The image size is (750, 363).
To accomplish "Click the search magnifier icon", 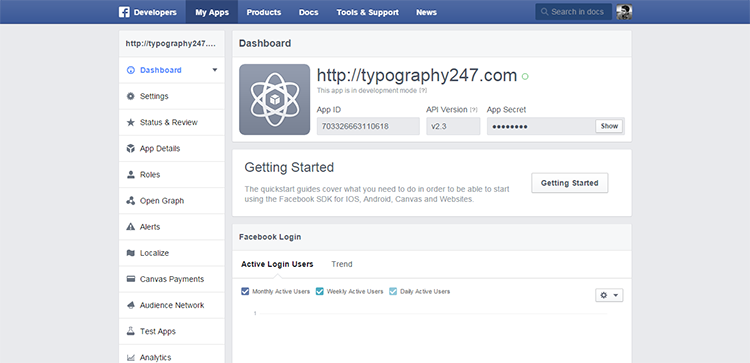I will pyautogui.click(x=544, y=12).
